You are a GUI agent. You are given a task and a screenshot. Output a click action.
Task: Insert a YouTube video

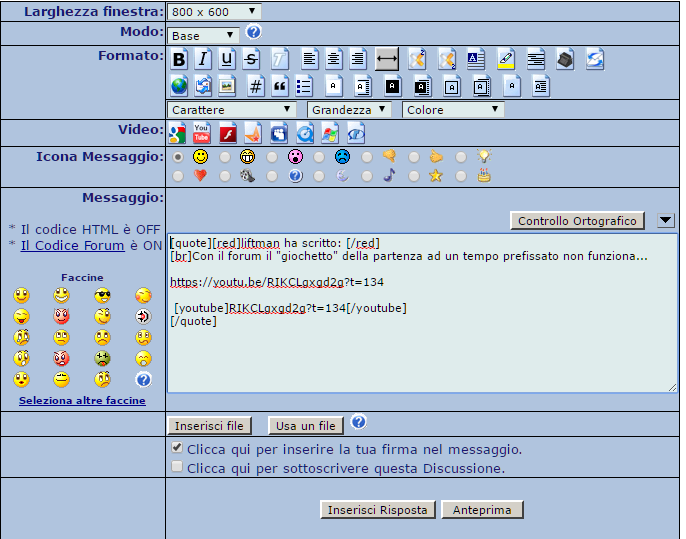(201, 133)
